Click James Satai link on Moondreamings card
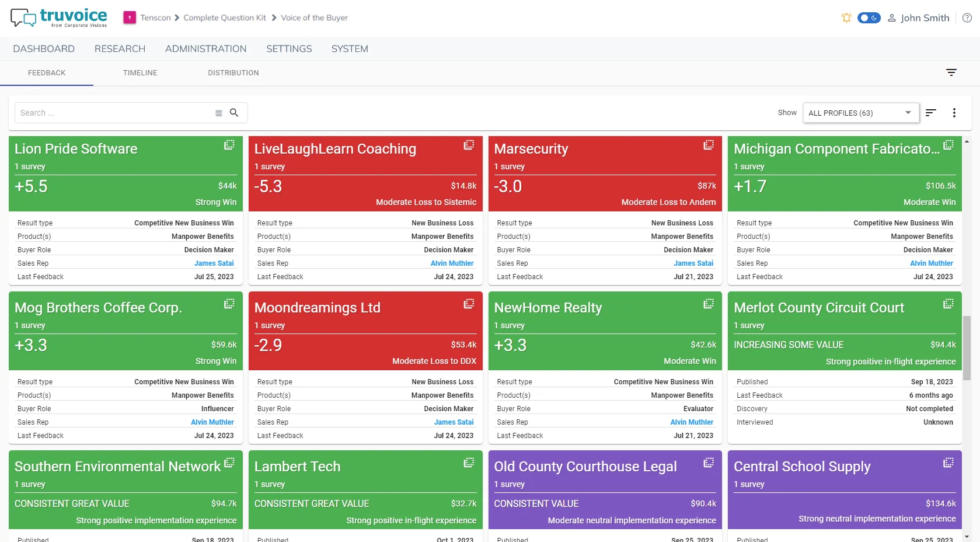 tap(454, 422)
